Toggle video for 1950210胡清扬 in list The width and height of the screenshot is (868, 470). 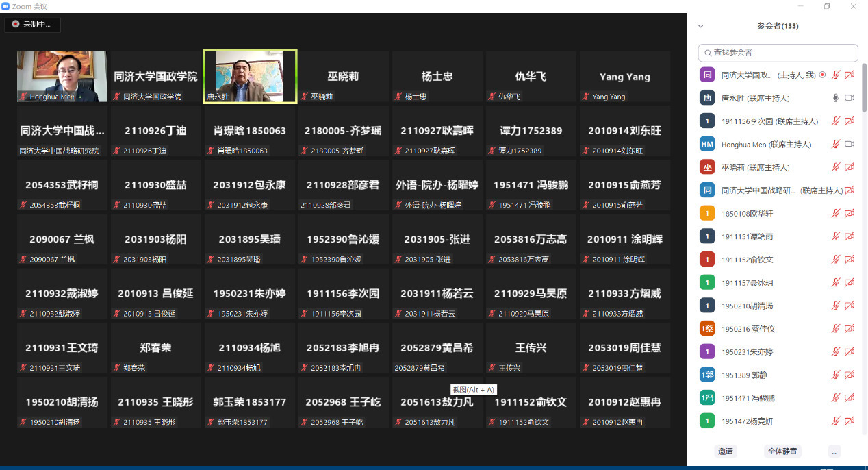[850, 306]
